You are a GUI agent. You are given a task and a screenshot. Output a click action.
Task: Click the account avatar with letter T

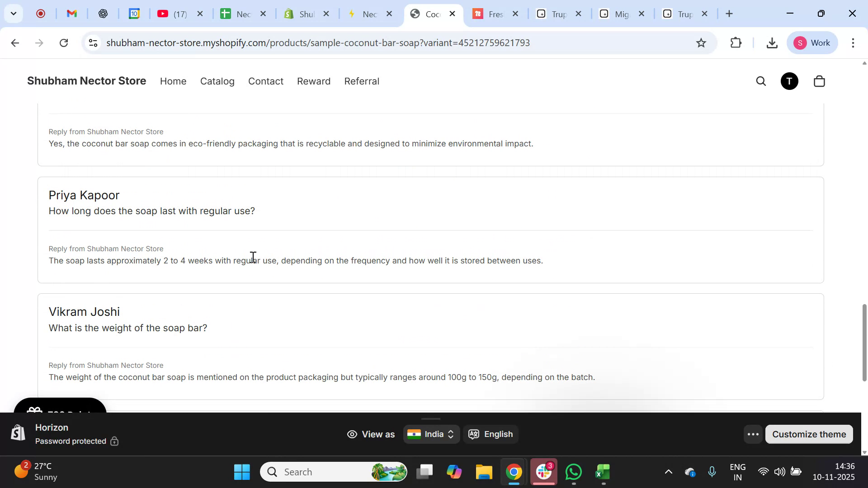click(x=789, y=81)
